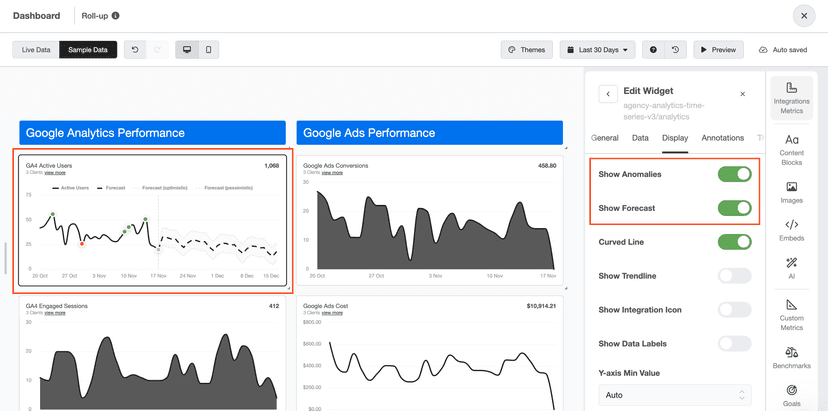
Task: Open Y-axis Min Value Auto selector
Action: tap(675, 395)
